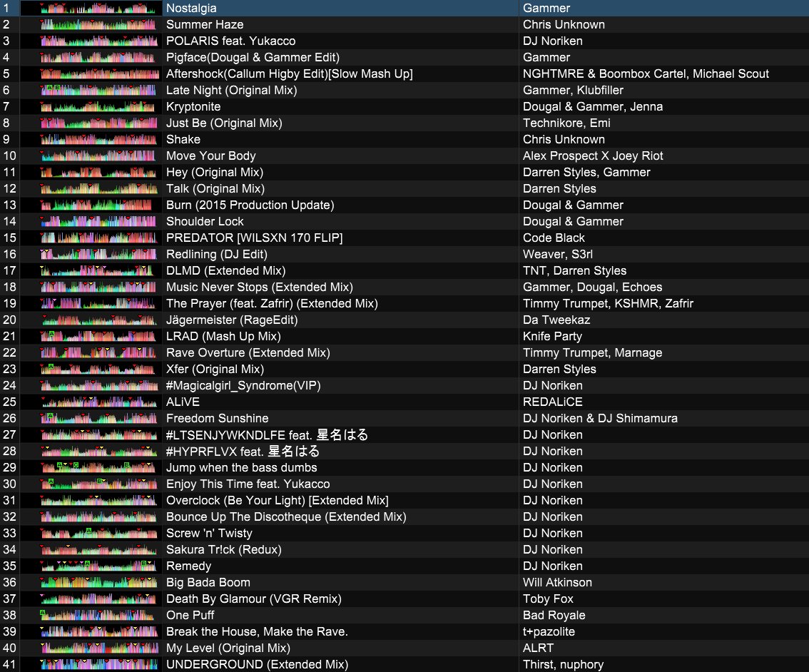This screenshot has width=809, height=672.
Task: Select The Prayer (feat. Zafrir) track
Action: [272, 303]
